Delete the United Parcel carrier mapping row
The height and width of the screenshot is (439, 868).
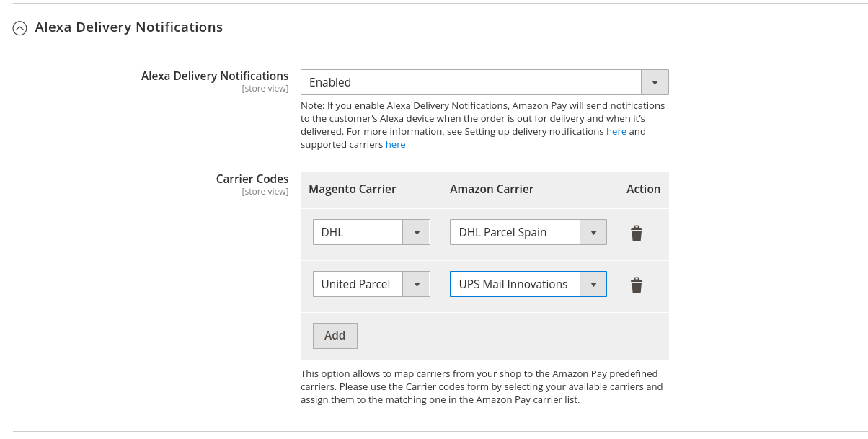[637, 285]
